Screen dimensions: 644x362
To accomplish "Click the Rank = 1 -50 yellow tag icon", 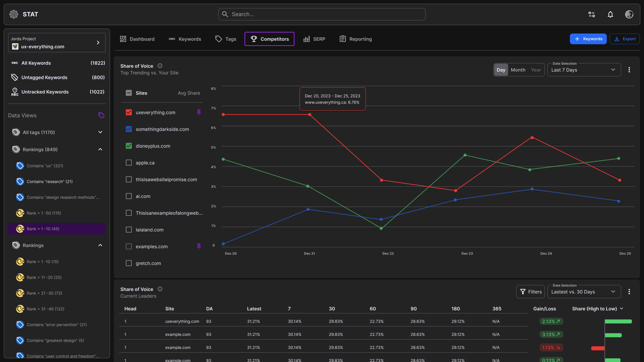I will point(20,213).
